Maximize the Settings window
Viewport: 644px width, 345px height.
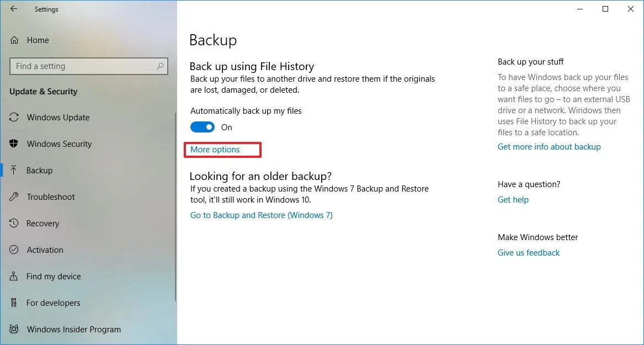pos(605,9)
